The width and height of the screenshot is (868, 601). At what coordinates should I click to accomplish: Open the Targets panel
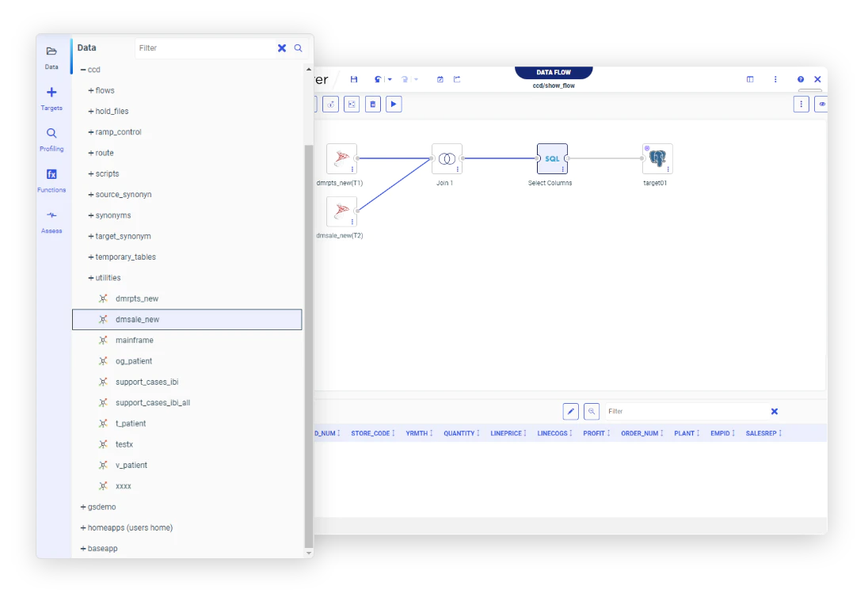[x=51, y=98]
